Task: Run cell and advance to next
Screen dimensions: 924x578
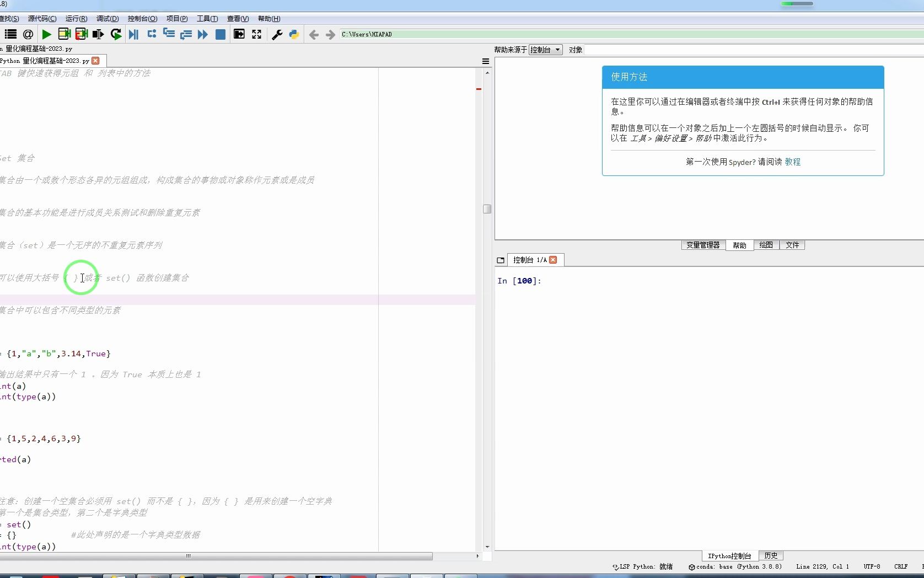Action: coord(82,34)
